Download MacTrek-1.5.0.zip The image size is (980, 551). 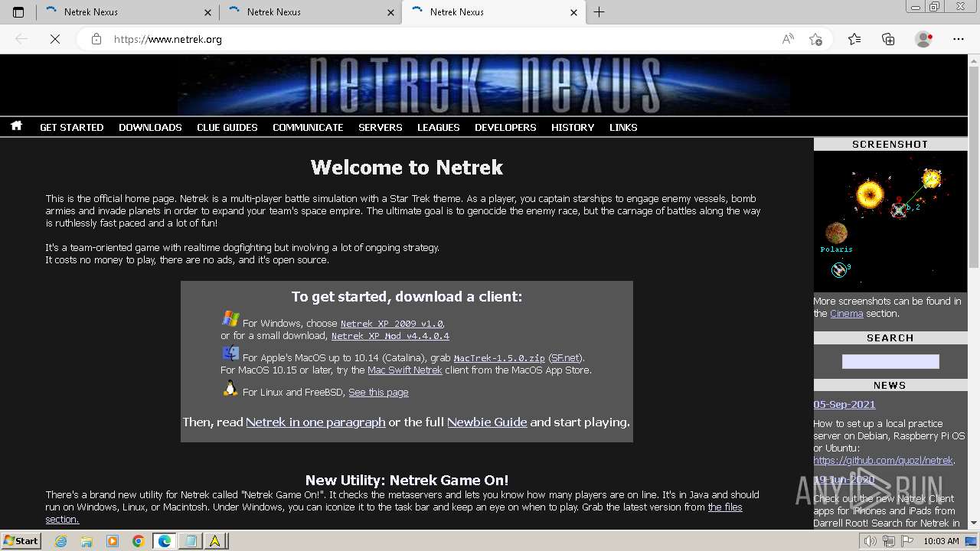(499, 357)
